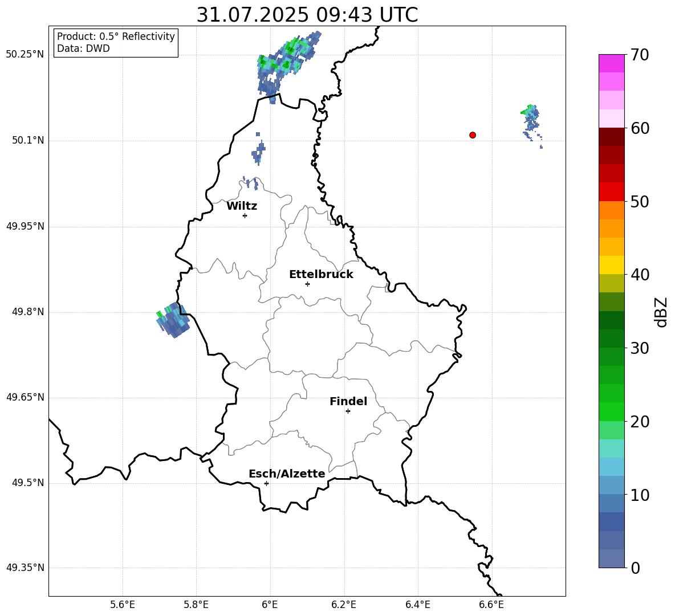Click the 49.65°N latitude label

pyautogui.click(x=25, y=397)
